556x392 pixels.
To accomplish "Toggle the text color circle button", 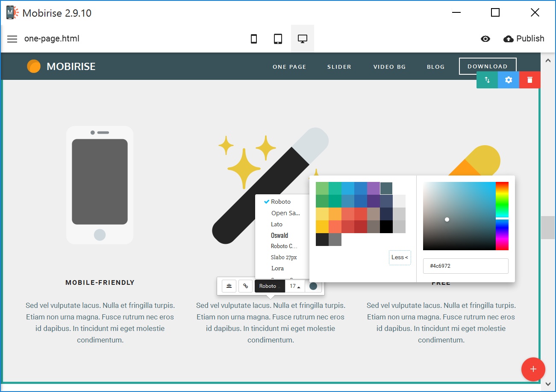I will (313, 286).
